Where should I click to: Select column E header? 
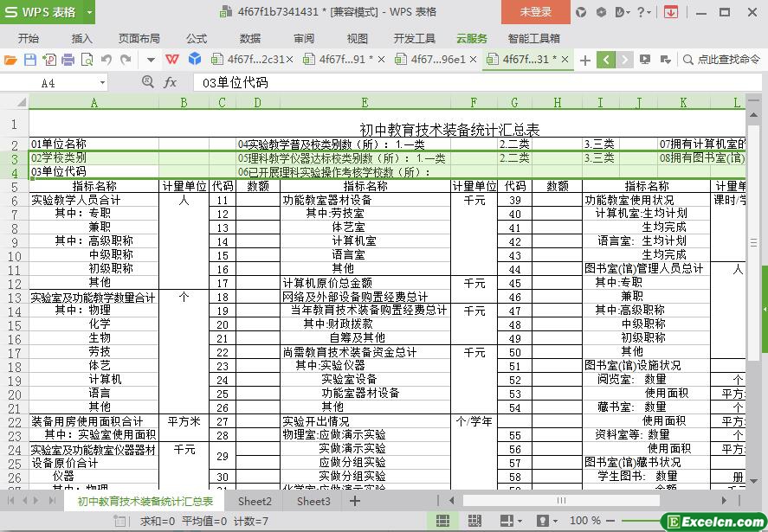coord(365,102)
